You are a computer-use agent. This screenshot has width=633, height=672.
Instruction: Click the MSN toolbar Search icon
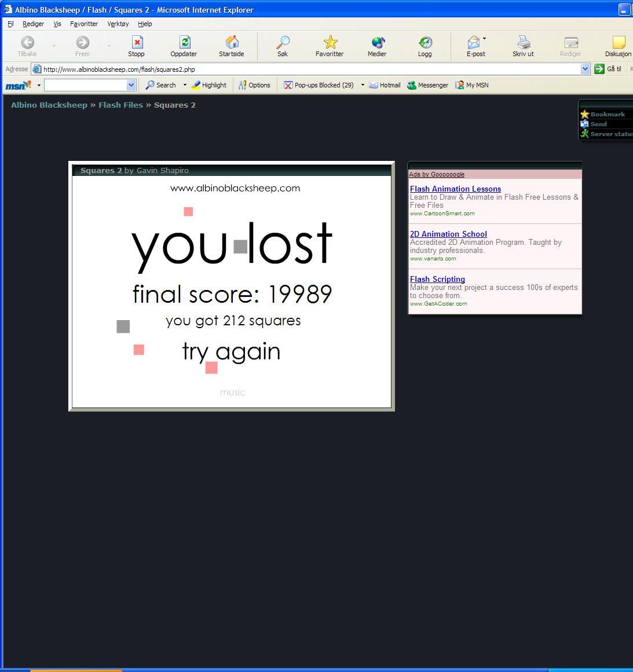tap(149, 85)
